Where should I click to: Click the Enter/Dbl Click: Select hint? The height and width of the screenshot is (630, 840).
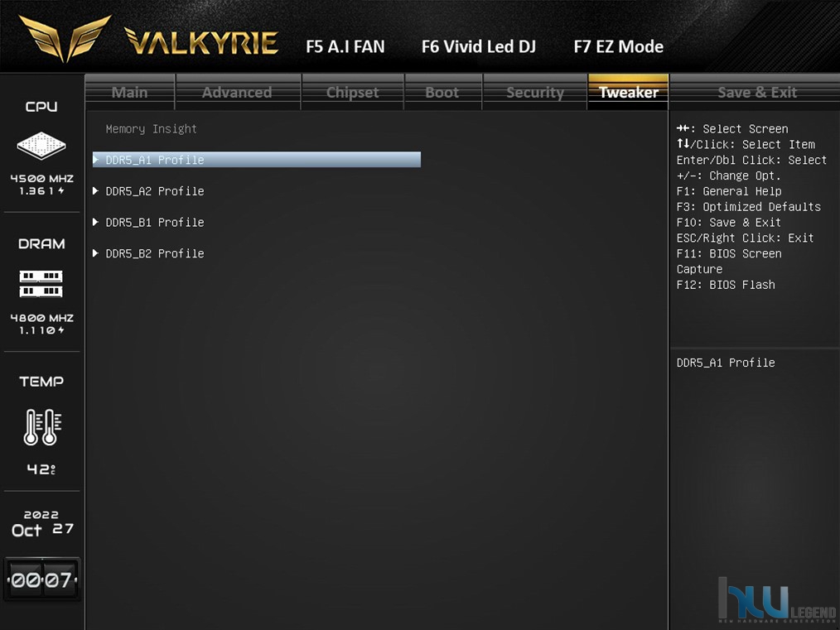pos(751,160)
